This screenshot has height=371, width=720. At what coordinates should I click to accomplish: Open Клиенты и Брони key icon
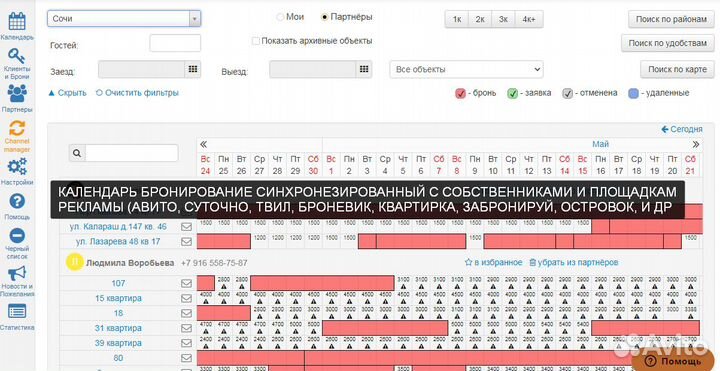(17, 56)
